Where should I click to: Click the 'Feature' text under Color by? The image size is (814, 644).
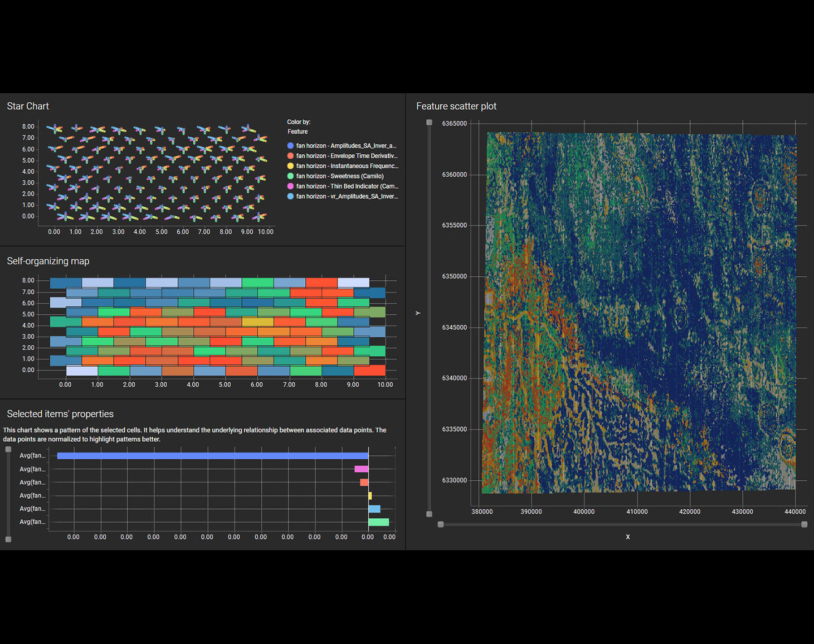[297, 132]
